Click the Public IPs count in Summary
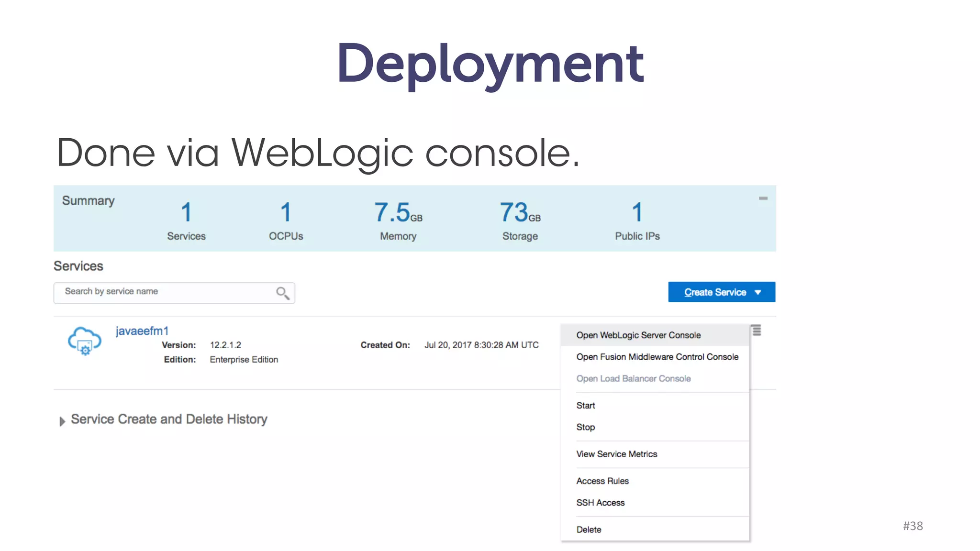This screenshot has height=551, width=980. click(637, 212)
